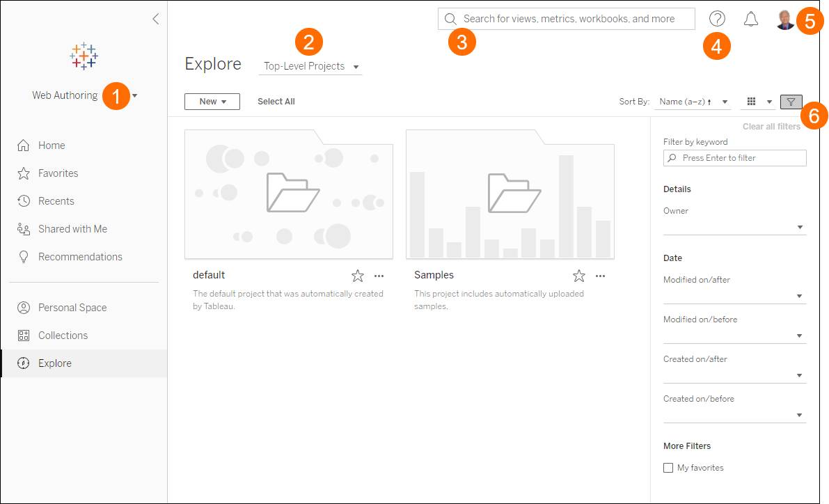This screenshot has width=829, height=504.
Task: Expand the Owner filter dropdown
Action: click(x=800, y=226)
